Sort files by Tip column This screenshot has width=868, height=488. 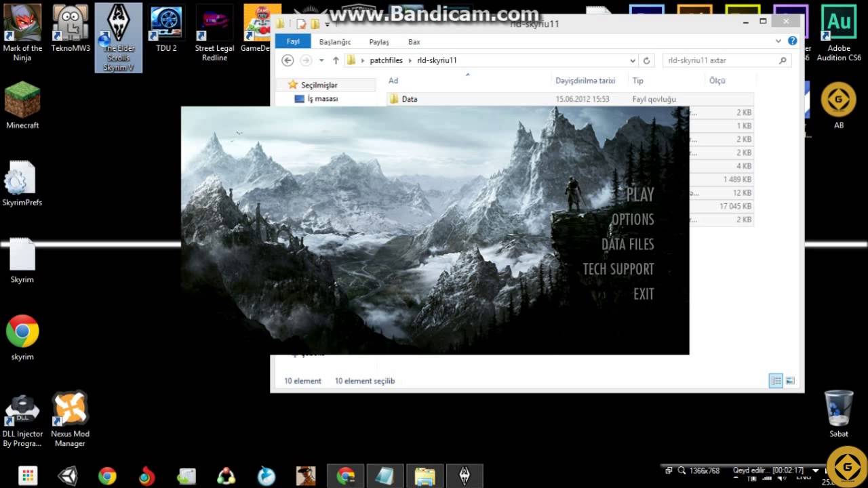(638, 81)
